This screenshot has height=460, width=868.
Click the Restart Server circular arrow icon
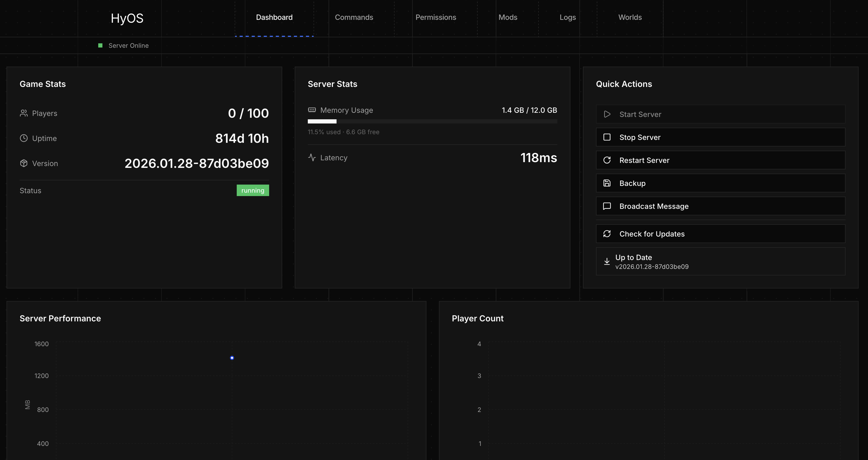coord(607,160)
